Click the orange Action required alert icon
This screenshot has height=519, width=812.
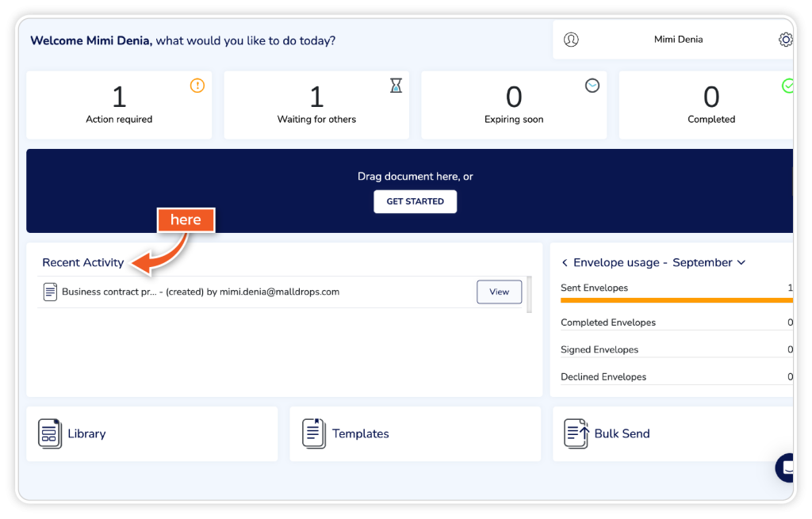197,86
